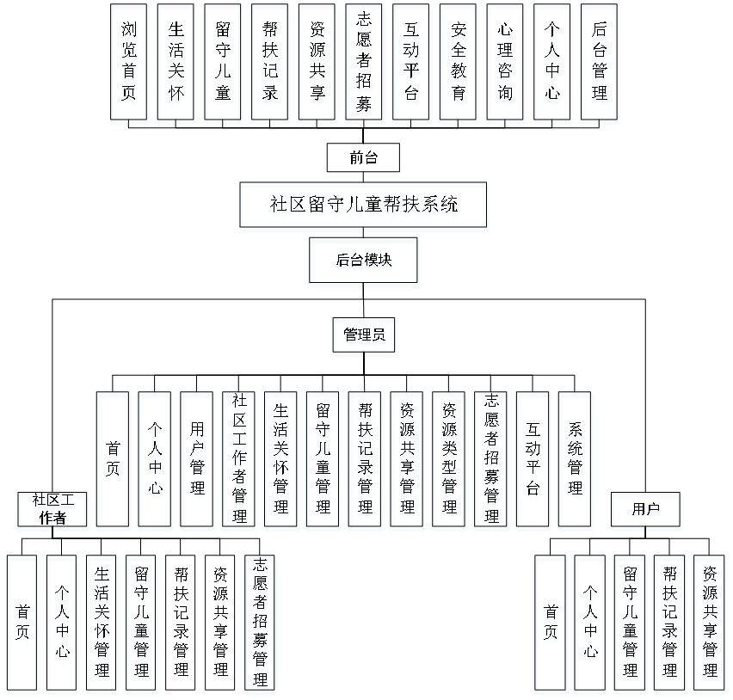The width and height of the screenshot is (733, 700).
Task: Click the 社区留守儿童帮扶系统 title box
Action: click(363, 205)
